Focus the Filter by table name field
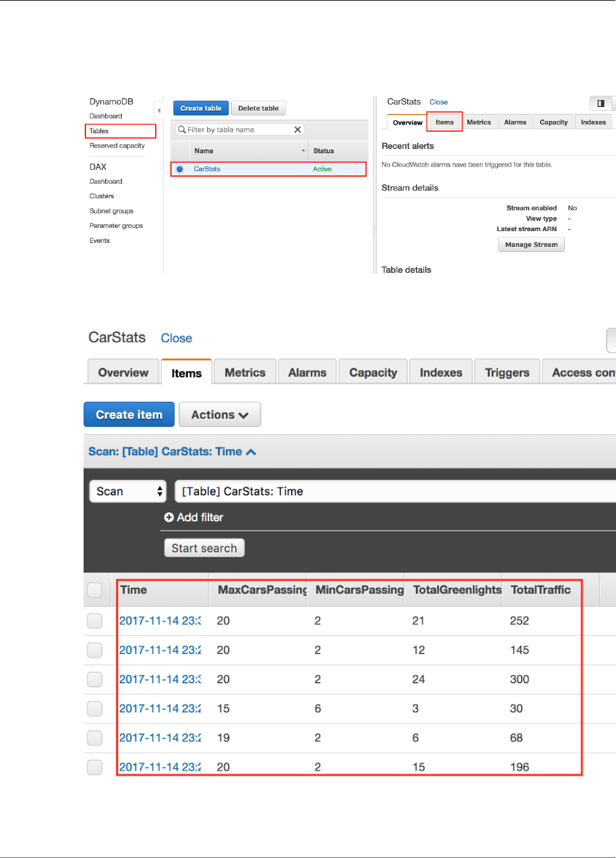This screenshot has height=858, width=616. (239, 130)
